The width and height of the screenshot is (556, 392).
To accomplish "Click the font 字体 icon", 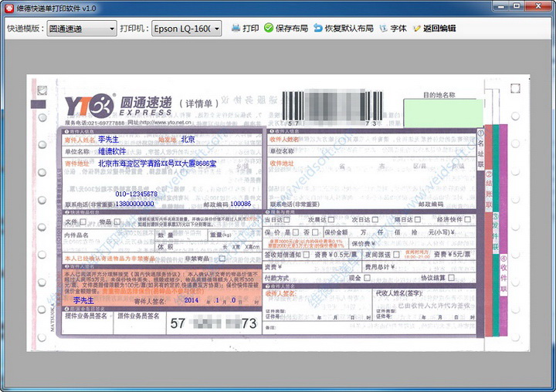I will click(x=383, y=29).
